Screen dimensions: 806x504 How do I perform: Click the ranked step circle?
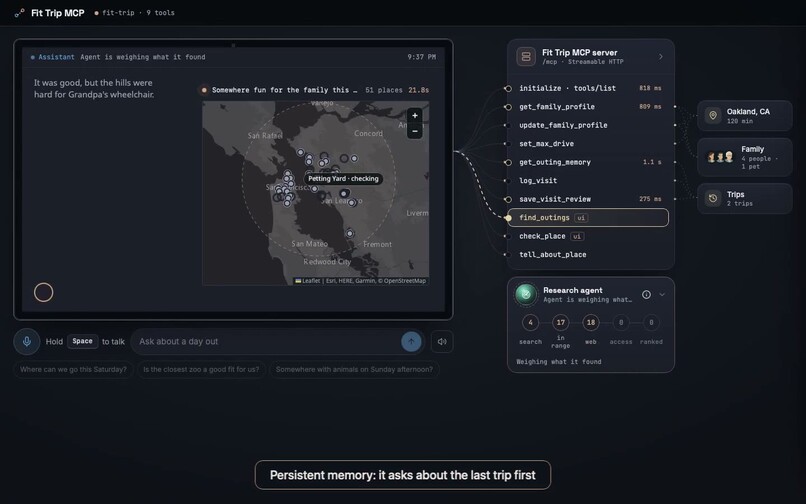[651, 322]
